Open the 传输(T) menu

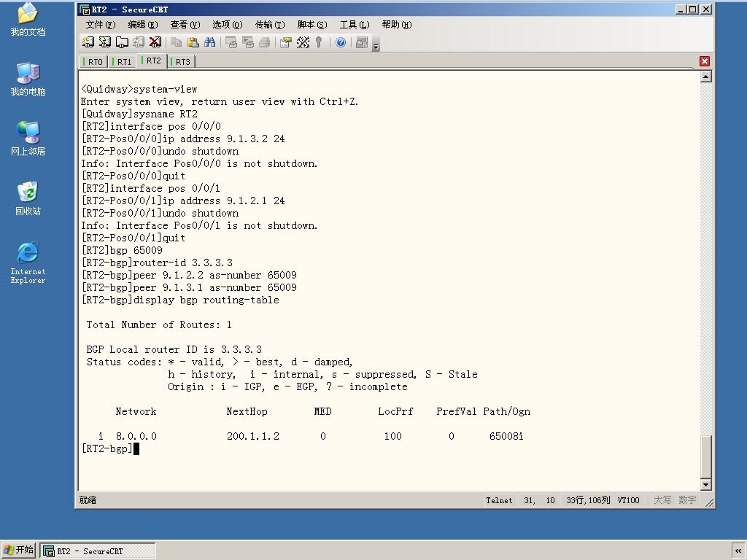270,25
